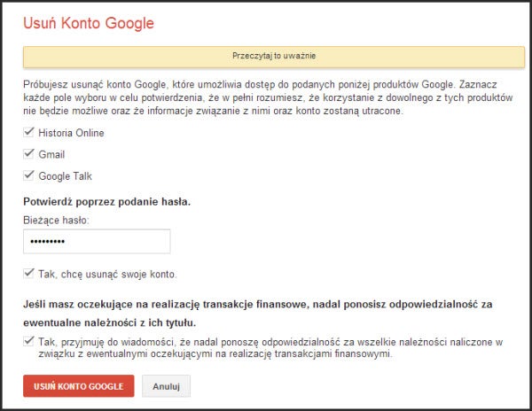Click the 'Gmail' label text
This screenshot has height=411, width=532.
coord(51,154)
